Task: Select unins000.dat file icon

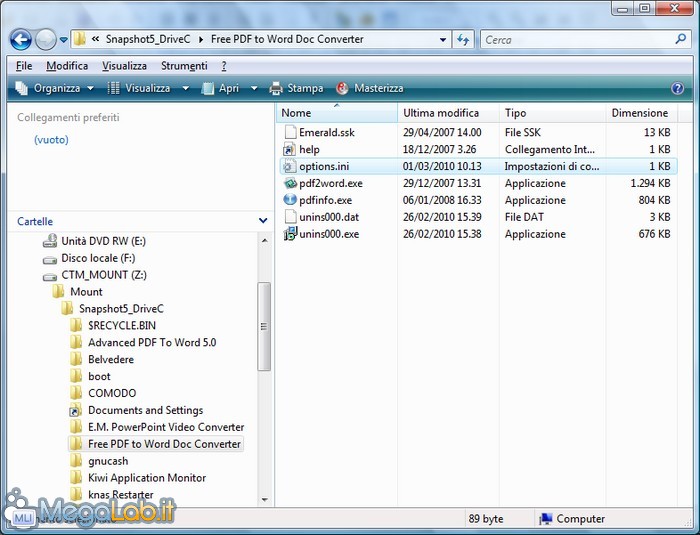Action: click(x=290, y=217)
